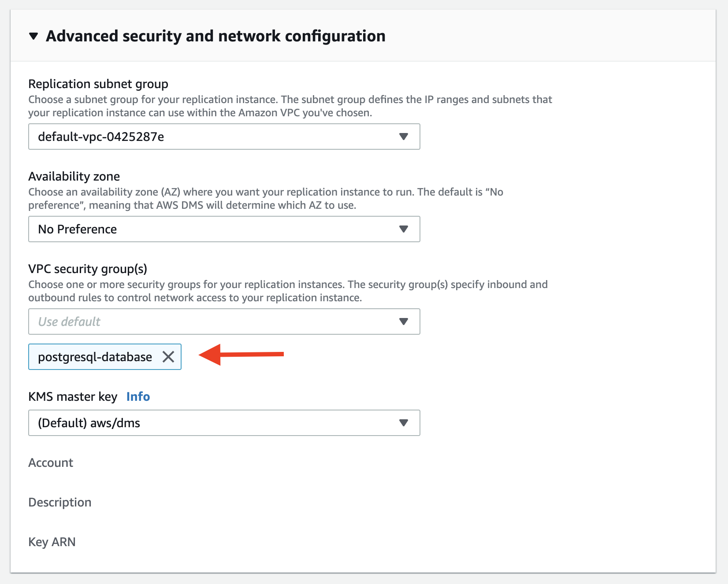Screen dimensions: 728x584
Task: Click the Advanced security and network configuration heading
Action: (x=215, y=36)
